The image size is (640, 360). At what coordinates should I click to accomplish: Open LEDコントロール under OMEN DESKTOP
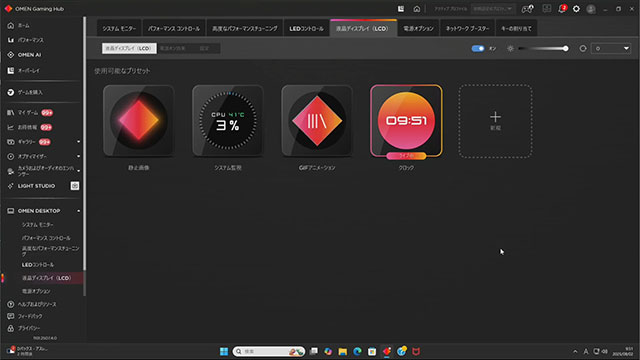tap(38, 265)
